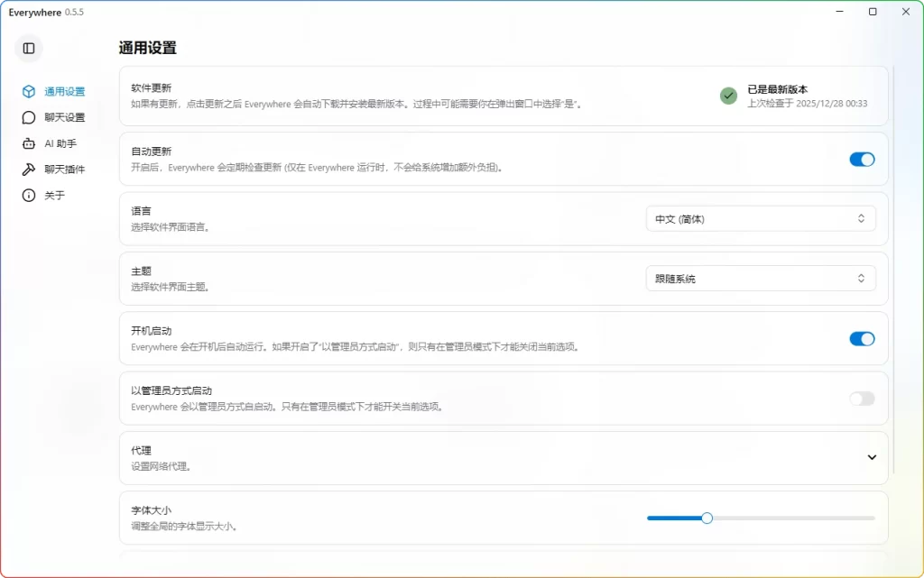Select the hammer icon beside 聊天插件
Image resolution: width=924 pixels, height=578 pixels.
tap(30, 170)
